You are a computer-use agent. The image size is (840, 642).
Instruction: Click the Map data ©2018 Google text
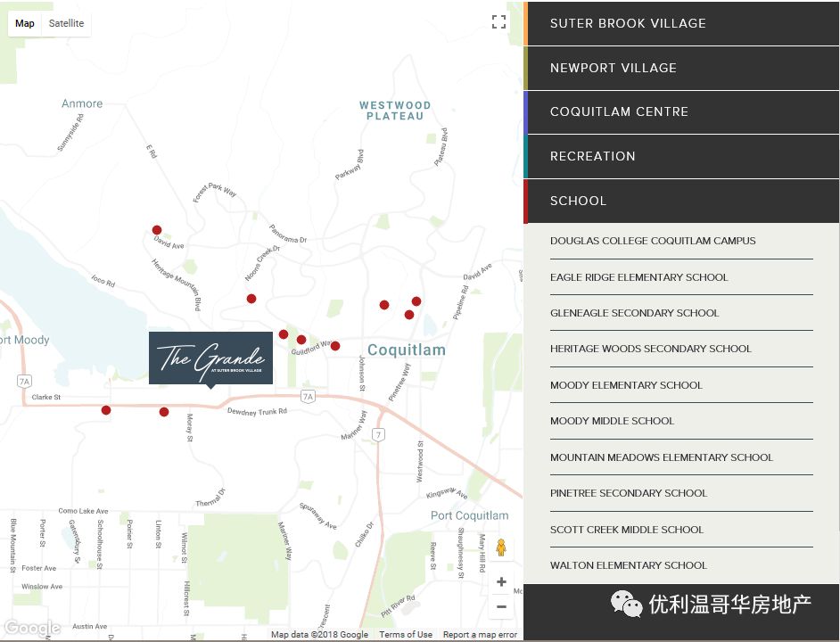click(x=319, y=635)
